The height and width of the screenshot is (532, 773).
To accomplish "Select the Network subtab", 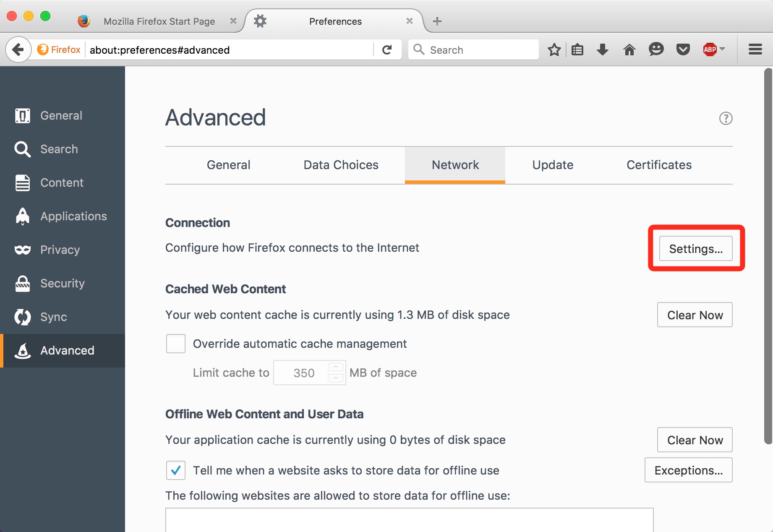I will [x=455, y=165].
